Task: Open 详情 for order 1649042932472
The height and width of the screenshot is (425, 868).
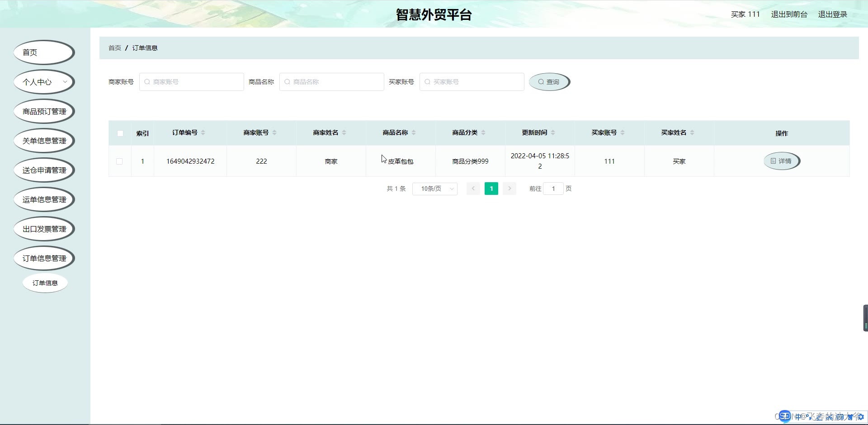Action: coord(781,161)
